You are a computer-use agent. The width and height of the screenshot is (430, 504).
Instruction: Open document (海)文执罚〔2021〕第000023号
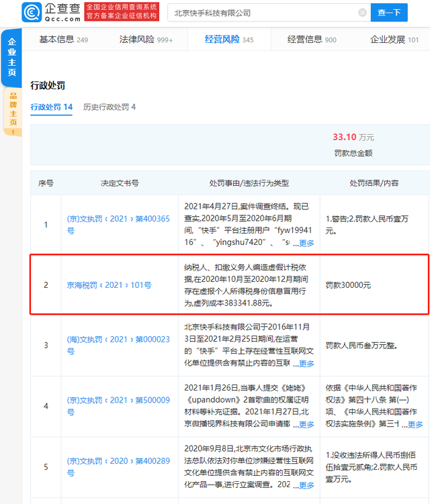[x=118, y=345]
